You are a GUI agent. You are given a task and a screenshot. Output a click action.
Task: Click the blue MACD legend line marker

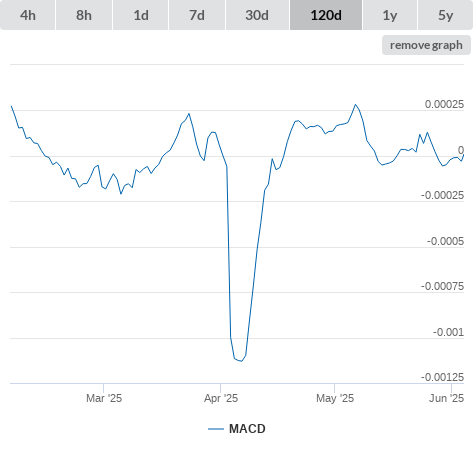tap(216, 429)
